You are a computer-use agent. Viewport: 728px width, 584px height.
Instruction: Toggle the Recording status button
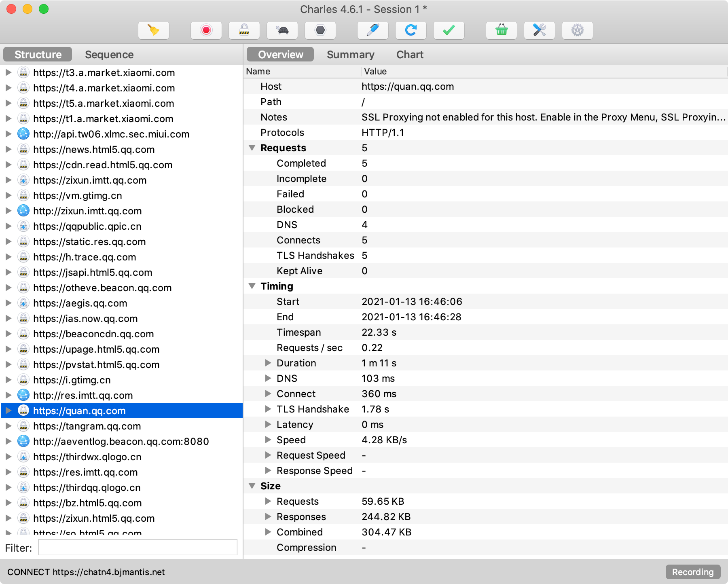[693, 572]
